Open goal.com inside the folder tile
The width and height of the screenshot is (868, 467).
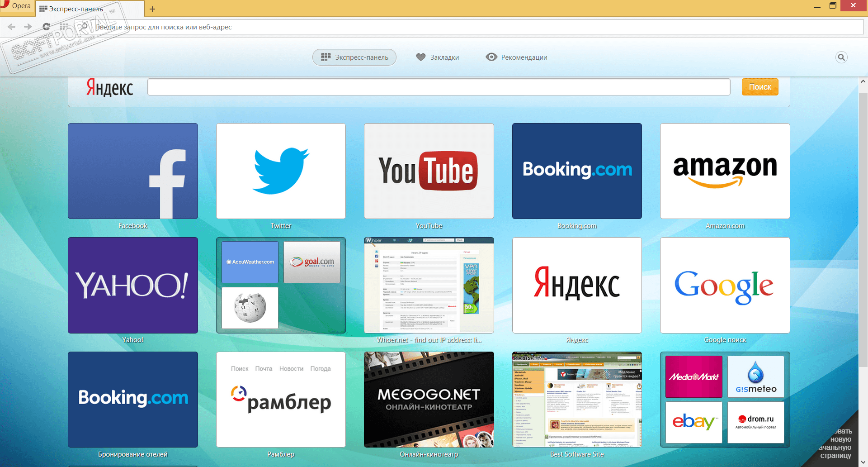[312, 262]
